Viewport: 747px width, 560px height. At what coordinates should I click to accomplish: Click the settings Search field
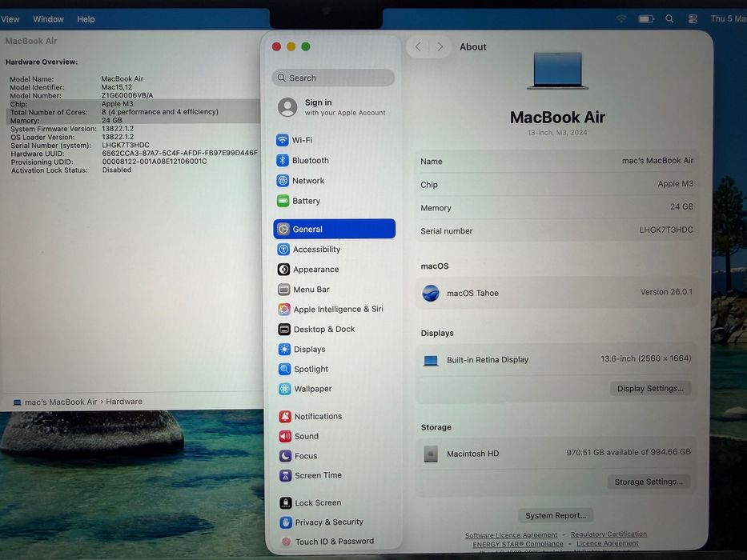[334, 78]
